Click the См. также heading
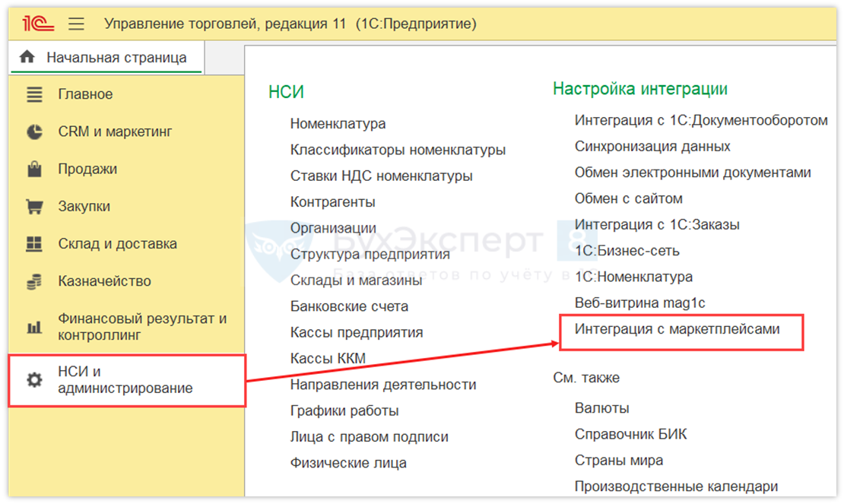The width and height of the screenshot is (844, 504). (586, 378)
